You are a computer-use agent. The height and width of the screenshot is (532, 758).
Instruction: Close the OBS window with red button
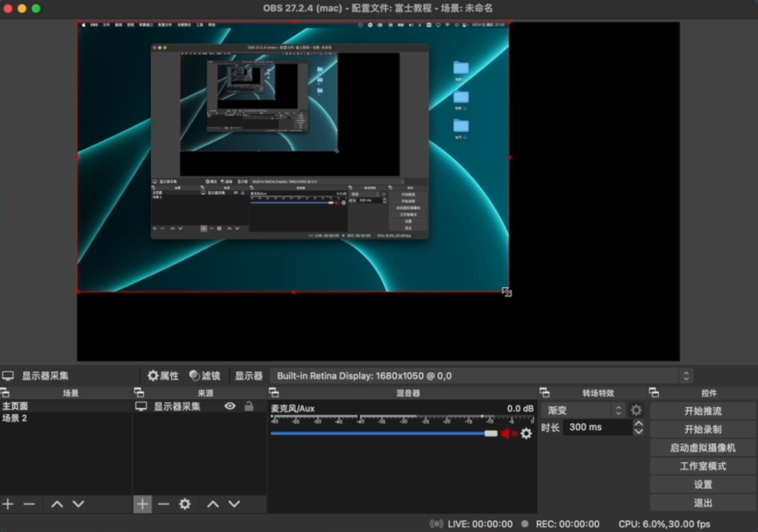click(x=8, y=8)
